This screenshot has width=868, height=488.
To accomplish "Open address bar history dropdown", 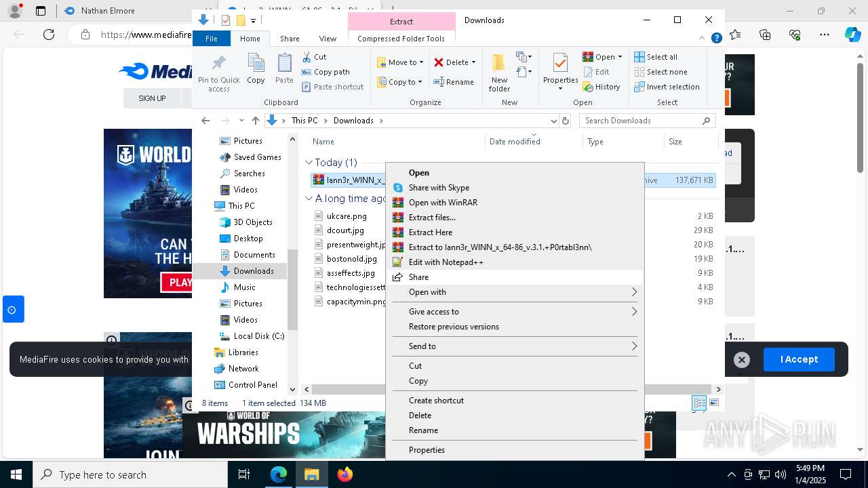I will 553,121.
